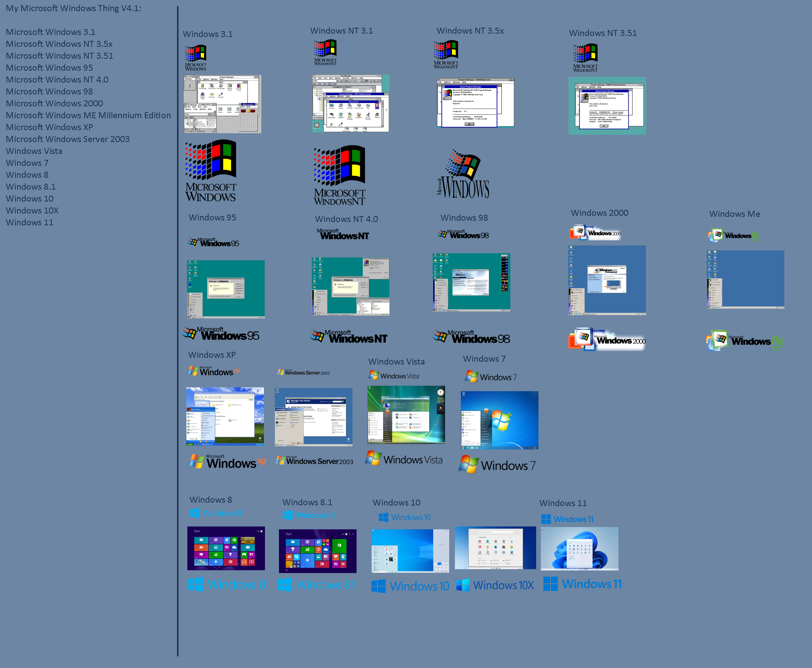Click the Windows 10X logo
812x668 pixels.
click(495, 585)
